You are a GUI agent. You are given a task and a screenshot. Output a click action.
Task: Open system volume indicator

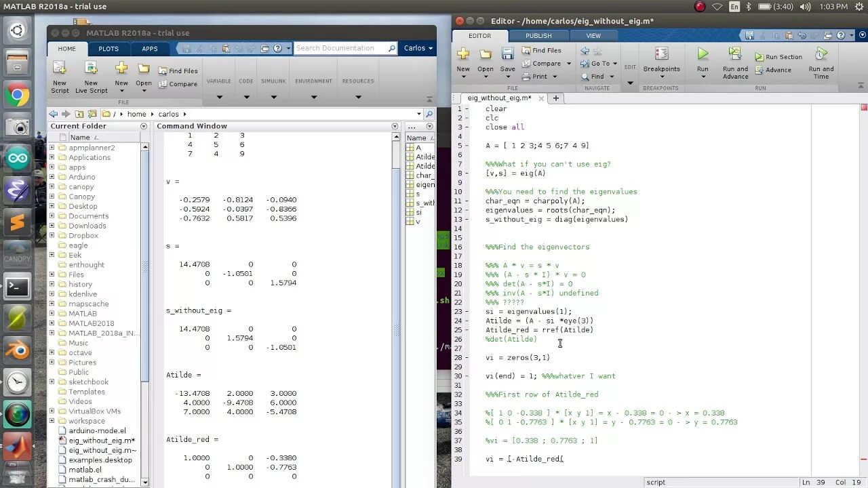(805, 7)
